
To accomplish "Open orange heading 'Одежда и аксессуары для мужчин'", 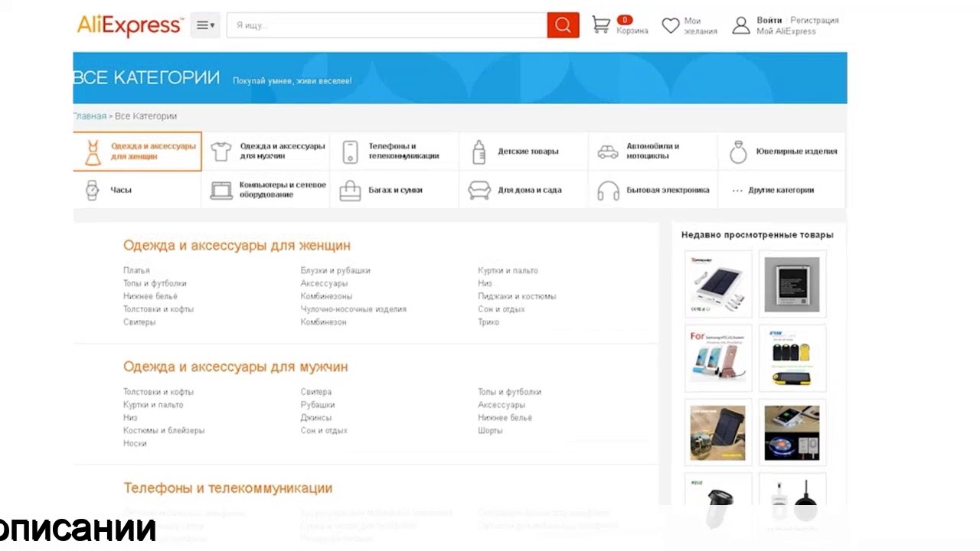I will 235,367.
